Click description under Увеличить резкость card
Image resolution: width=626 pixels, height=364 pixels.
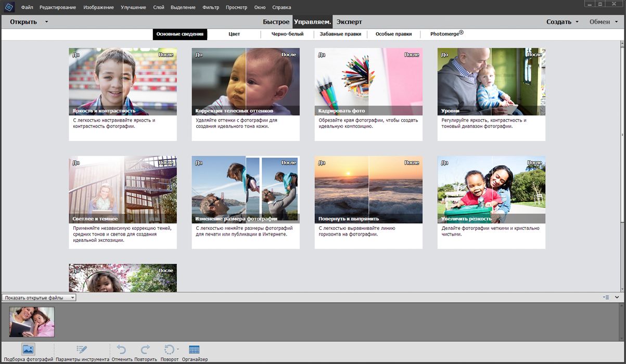pyautogui.click(x=490, y=231)
